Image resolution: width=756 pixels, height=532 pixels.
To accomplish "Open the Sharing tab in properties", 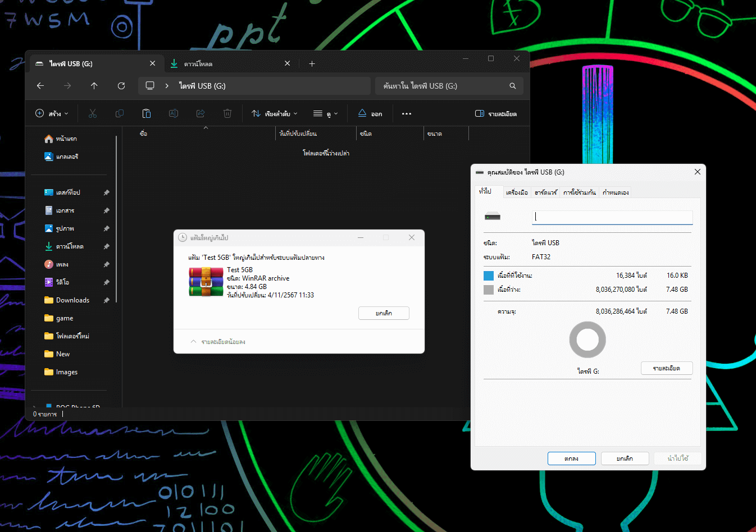I will [x=580, y=192].
